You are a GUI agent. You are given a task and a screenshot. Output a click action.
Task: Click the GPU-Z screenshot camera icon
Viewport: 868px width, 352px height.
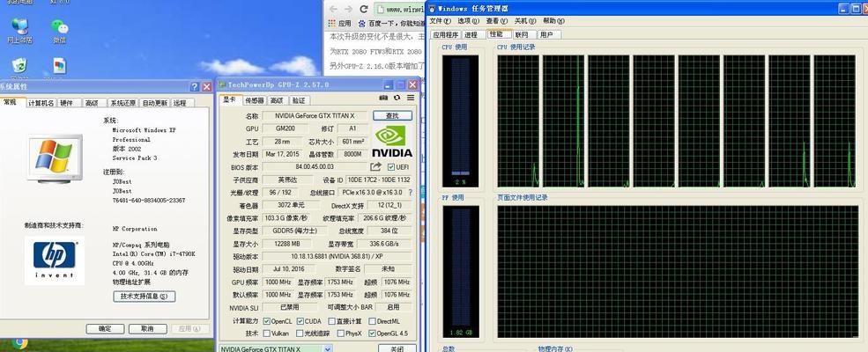coord(383,98)
